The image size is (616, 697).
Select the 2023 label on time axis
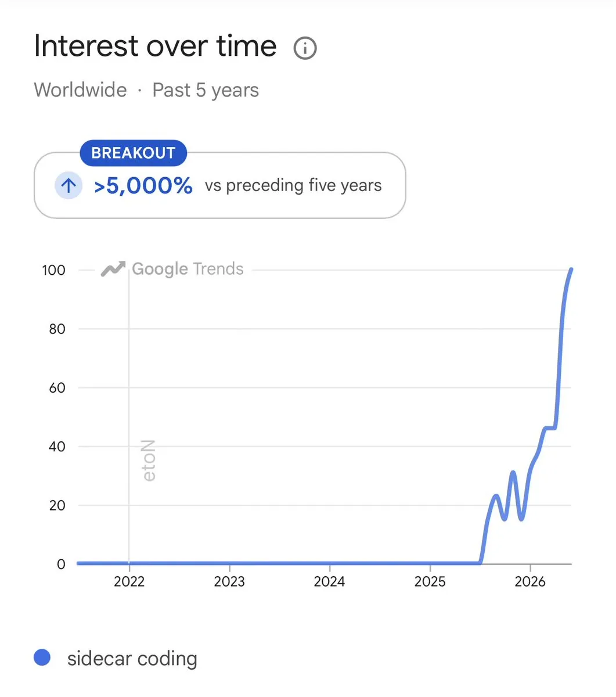[229, 581]
